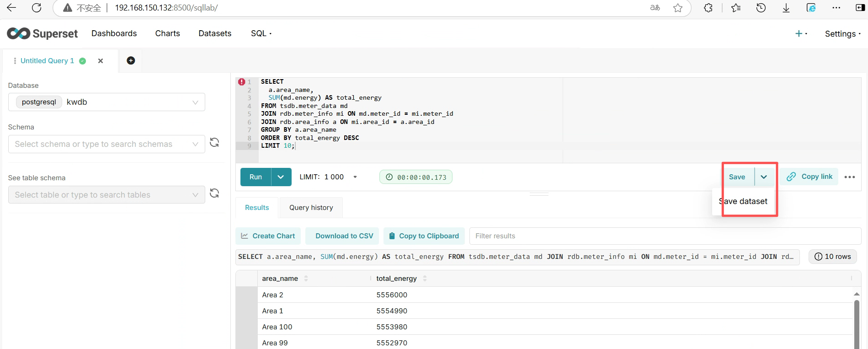
Task: Open more editor actions ellipsis
Action: (x=850, y=177)
